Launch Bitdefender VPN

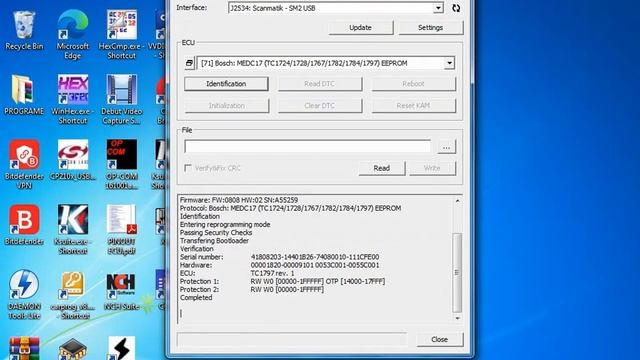pyautogui.click(x=24, y=164)
